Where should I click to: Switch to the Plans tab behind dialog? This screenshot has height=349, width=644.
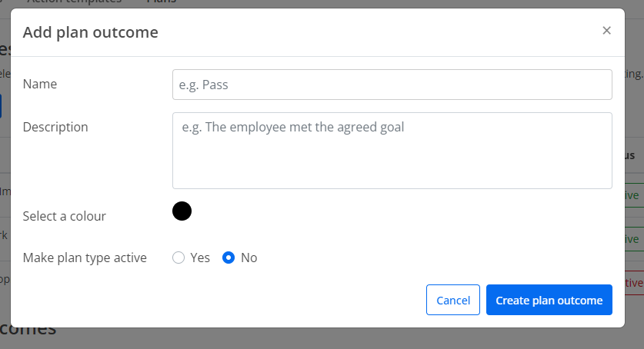click(162, 2)
